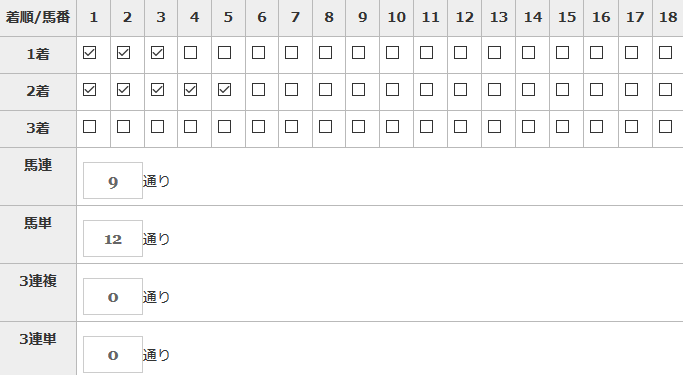Check horse 9 in the 1着 row
The height and width of the screenshot is (375, 683).
[x=358, y=53]
